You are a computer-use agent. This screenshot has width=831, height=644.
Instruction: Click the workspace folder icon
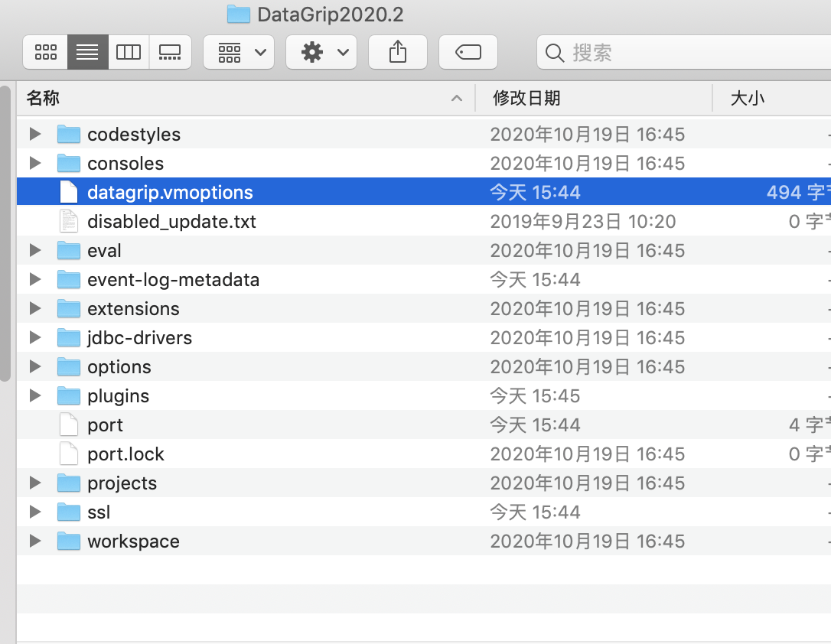(69, 541)
